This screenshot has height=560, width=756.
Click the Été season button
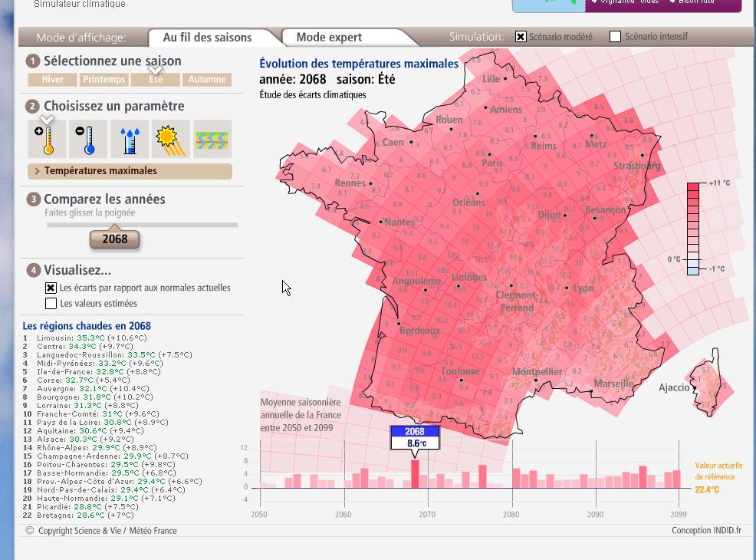156,80
